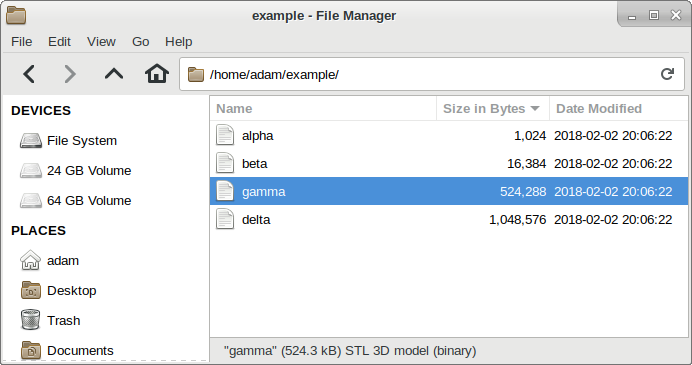Open Trash in Places

[x=64, y=321]
